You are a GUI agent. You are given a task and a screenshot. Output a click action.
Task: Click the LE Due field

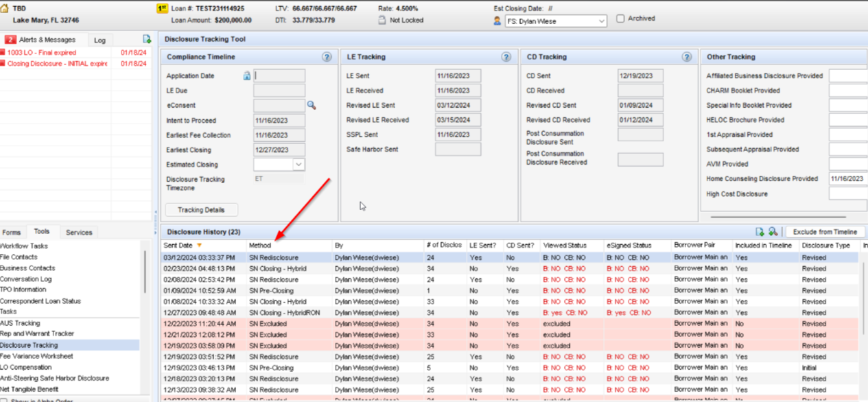[279, 91]
